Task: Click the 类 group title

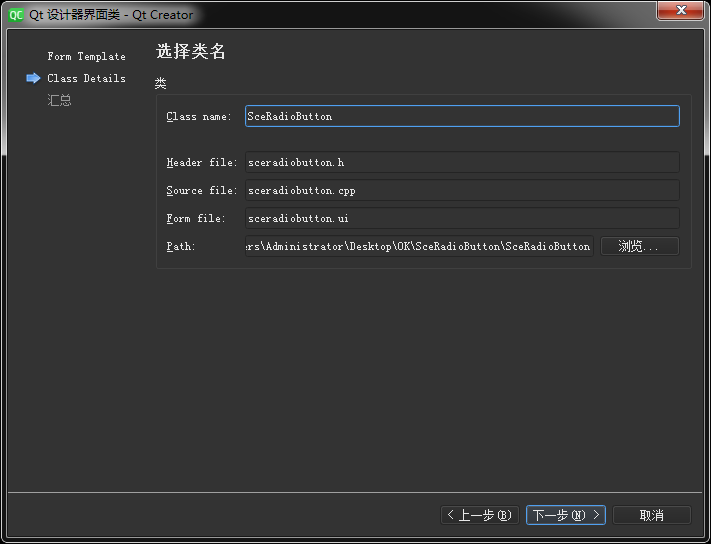Action: [161, 83]
